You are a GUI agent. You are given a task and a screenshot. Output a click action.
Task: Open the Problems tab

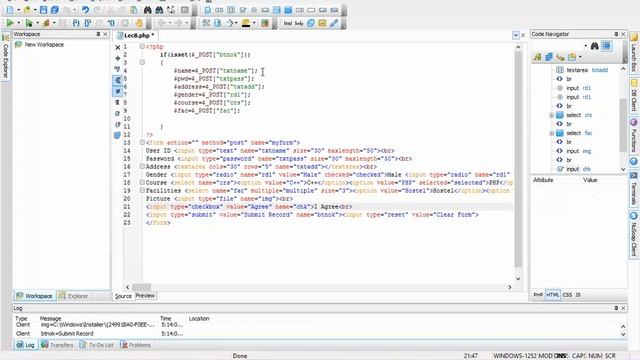click(136, 345)
